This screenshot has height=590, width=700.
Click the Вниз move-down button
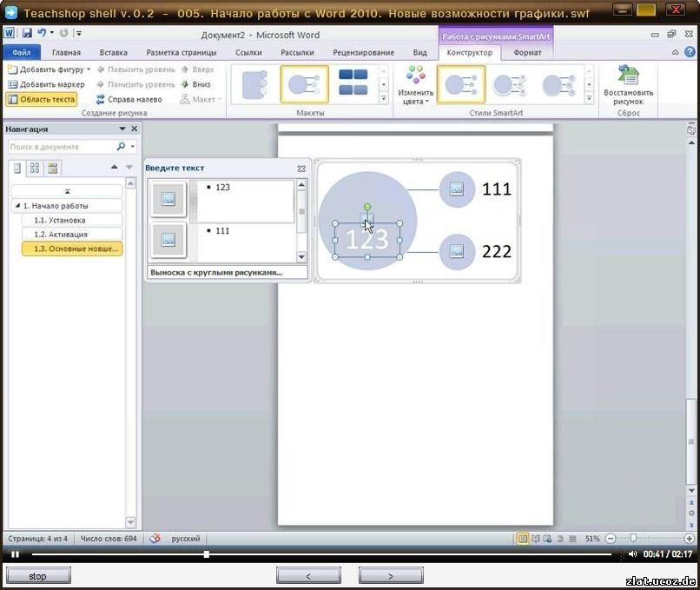[x=196, y=84]
